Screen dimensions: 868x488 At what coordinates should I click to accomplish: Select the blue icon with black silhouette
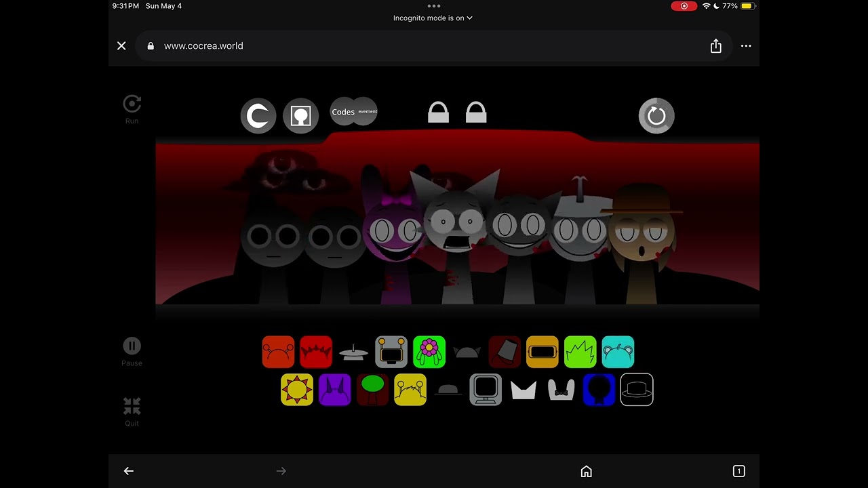click(x=599, y=390)
